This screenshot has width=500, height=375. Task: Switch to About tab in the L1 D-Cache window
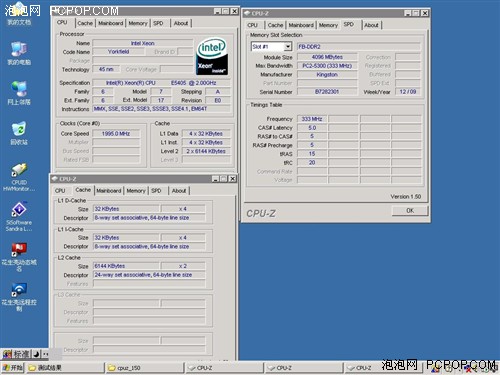(x=179, y=191)
